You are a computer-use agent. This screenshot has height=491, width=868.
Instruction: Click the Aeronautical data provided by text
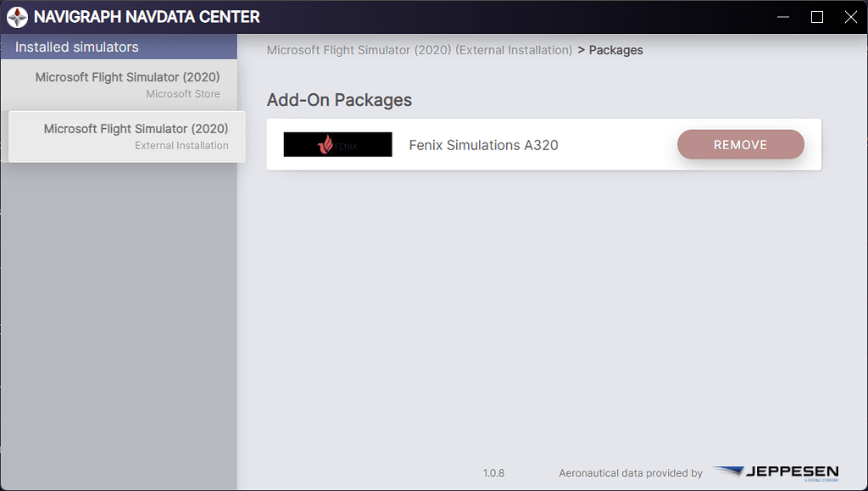(631, 473)
